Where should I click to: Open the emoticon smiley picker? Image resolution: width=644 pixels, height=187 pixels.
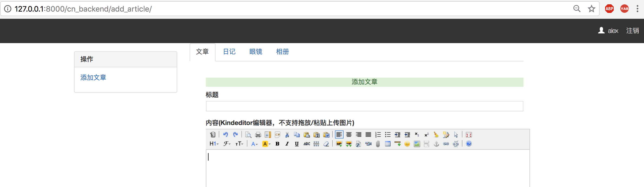[x=407, y=144]
